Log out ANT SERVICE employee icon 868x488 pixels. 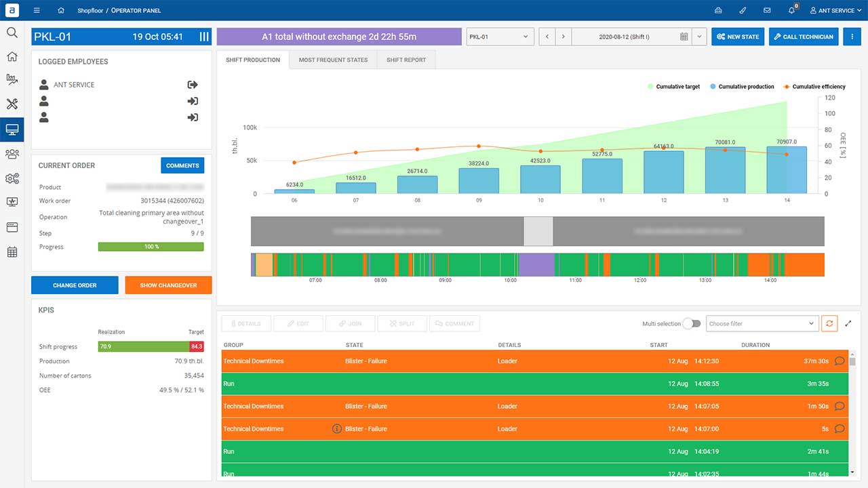193,85
